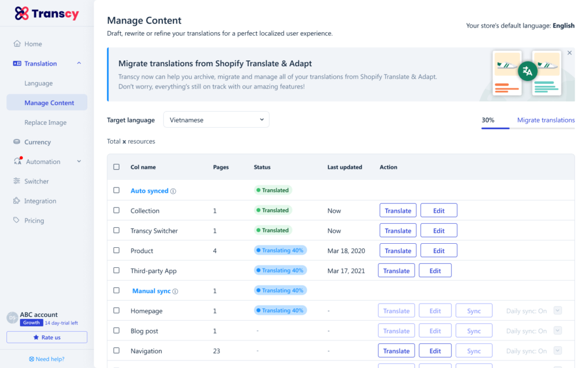
Task: Click Sync for the Blog post row
Action: pos(474,331)
